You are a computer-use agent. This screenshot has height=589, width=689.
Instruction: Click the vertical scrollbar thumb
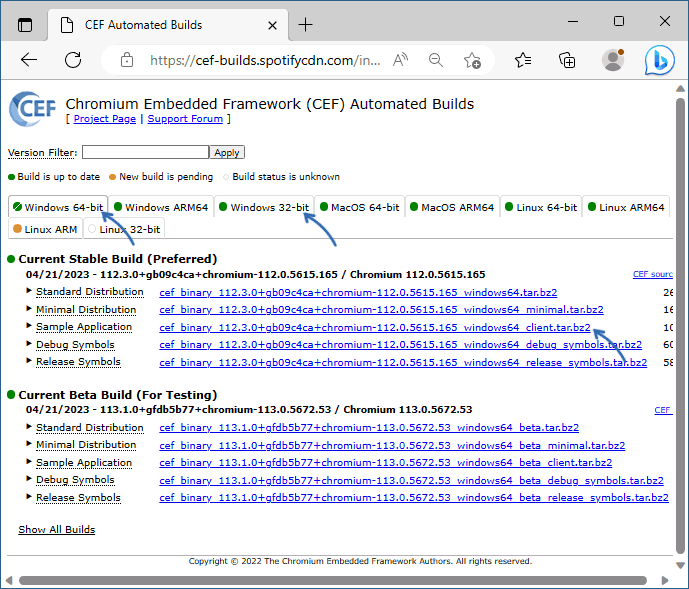point(680,325)
